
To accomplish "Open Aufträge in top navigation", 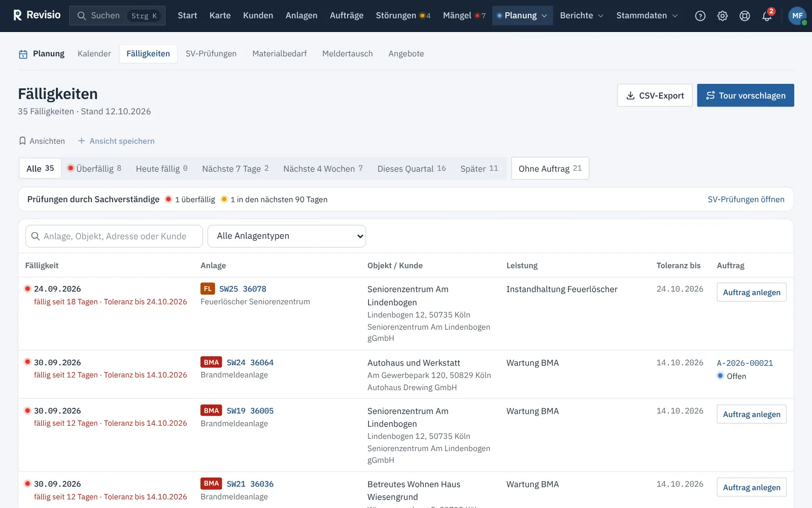I will tap(347, 16).
